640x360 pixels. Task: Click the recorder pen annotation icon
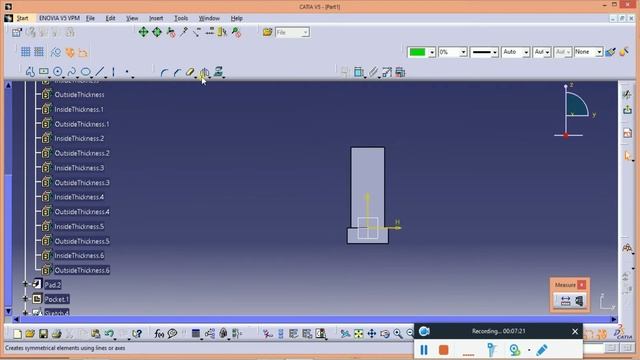(x=542, y=350)
